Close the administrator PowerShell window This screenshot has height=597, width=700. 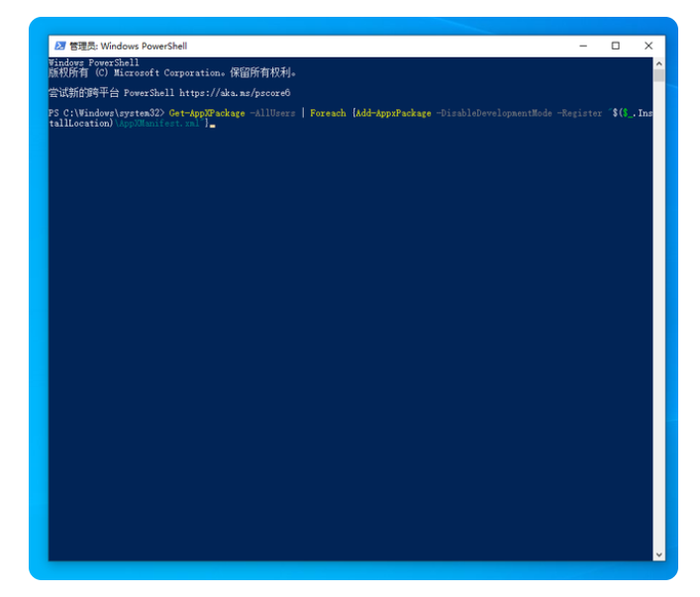click(x=649, y=46)
